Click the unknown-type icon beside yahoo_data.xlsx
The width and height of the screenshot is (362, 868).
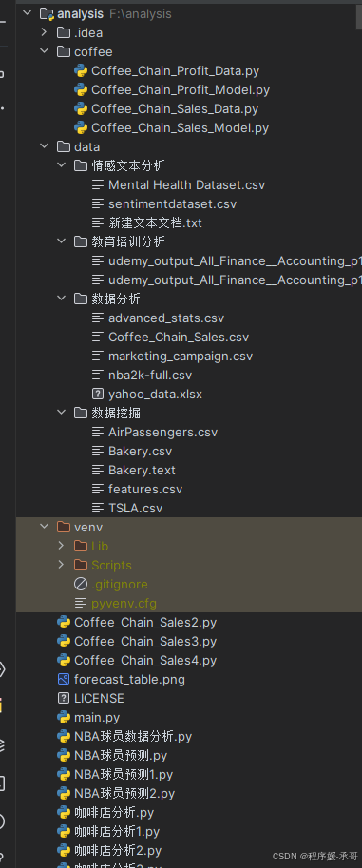pos(98,395)
